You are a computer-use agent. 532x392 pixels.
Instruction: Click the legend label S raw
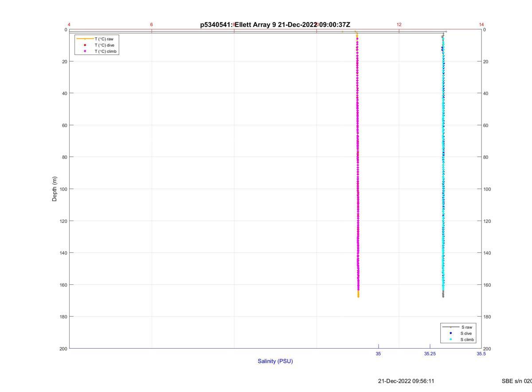point(466,327)
